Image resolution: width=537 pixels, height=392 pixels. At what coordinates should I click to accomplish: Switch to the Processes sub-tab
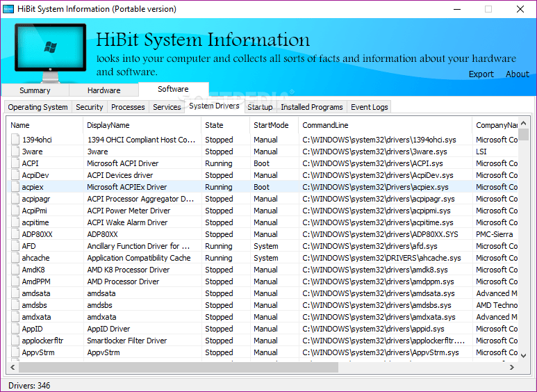tap(128, 107)
